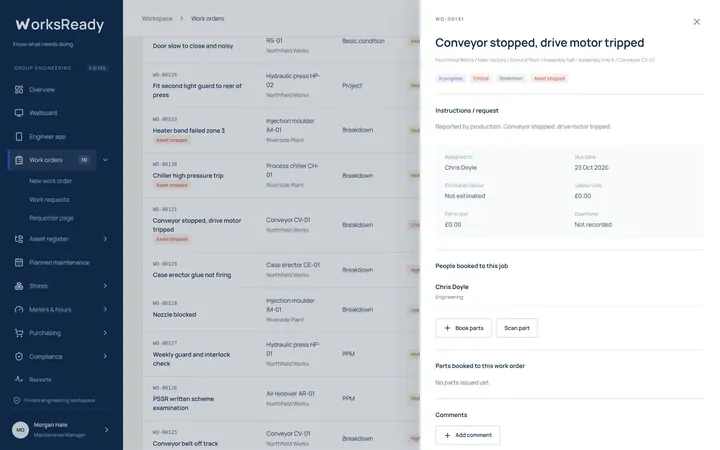Click the Asset register tree icon
This screenshot has width=720, height=450.
pos(19,239)
